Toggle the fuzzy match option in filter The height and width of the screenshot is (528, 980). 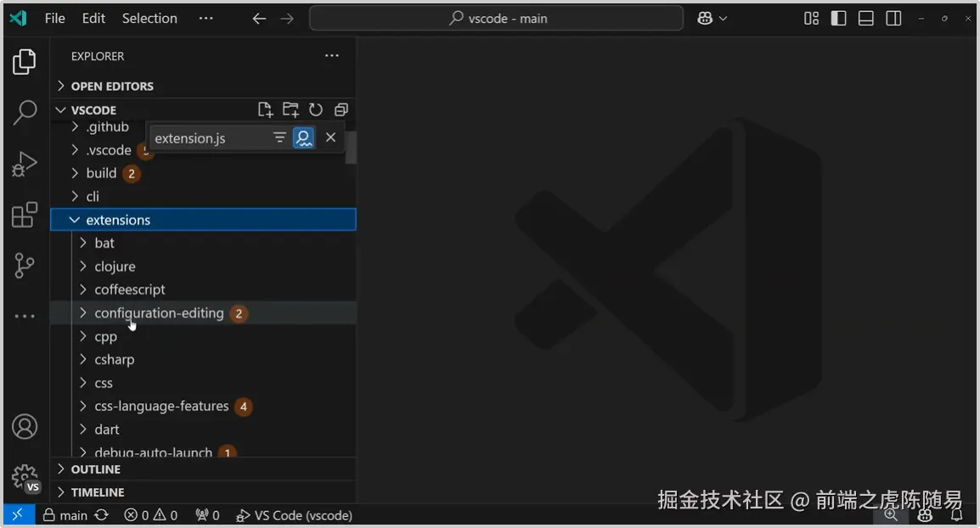(x=303, y=137)
